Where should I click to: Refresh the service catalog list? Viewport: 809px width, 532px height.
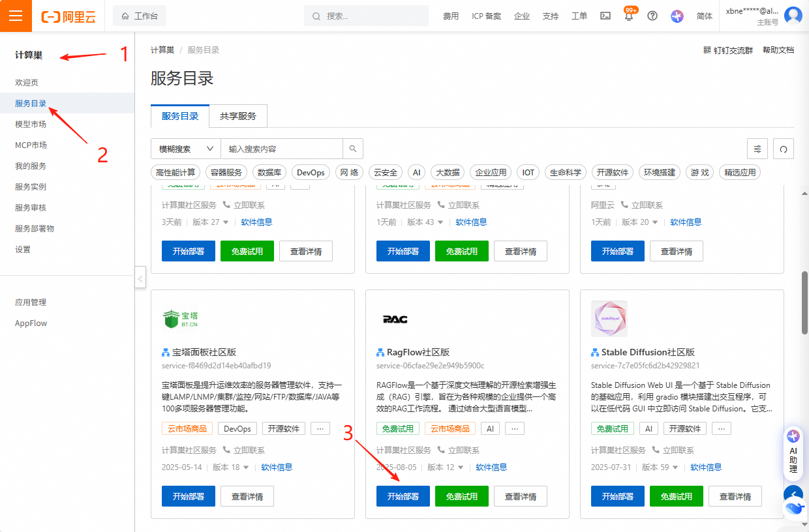click(x=784, y=149)
